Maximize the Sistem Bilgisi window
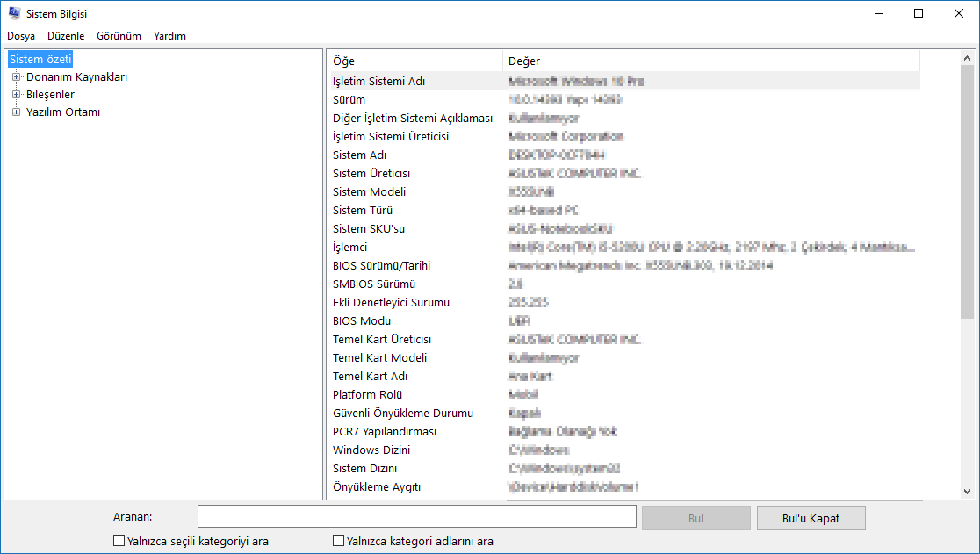Image resolution: width=980 pixels, height=554 pixels. 919,13
